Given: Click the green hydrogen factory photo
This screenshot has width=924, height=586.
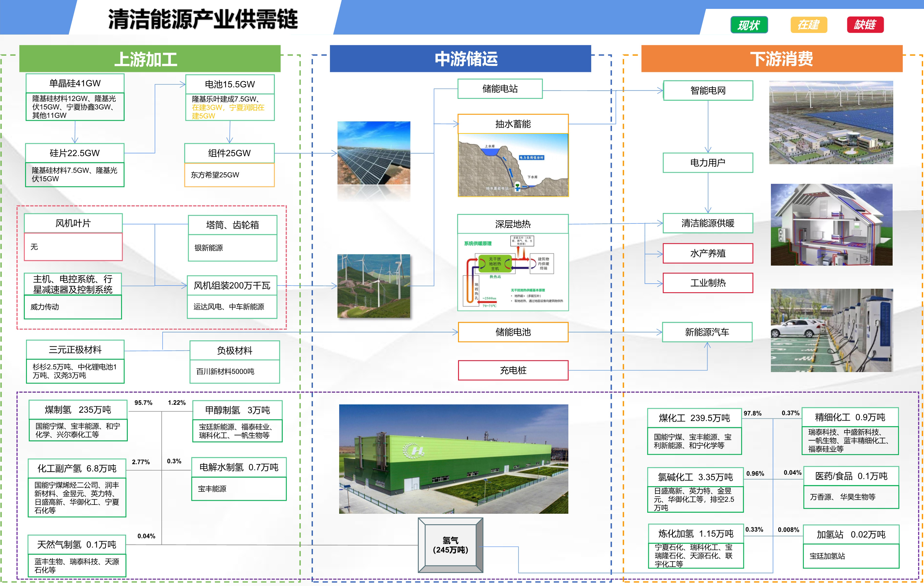Looking at the screenshot, I should click(x=453, y=459).
